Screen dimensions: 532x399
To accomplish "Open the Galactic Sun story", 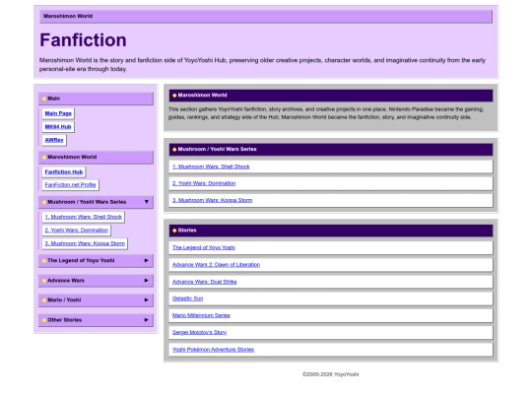I will click(187, 299).
